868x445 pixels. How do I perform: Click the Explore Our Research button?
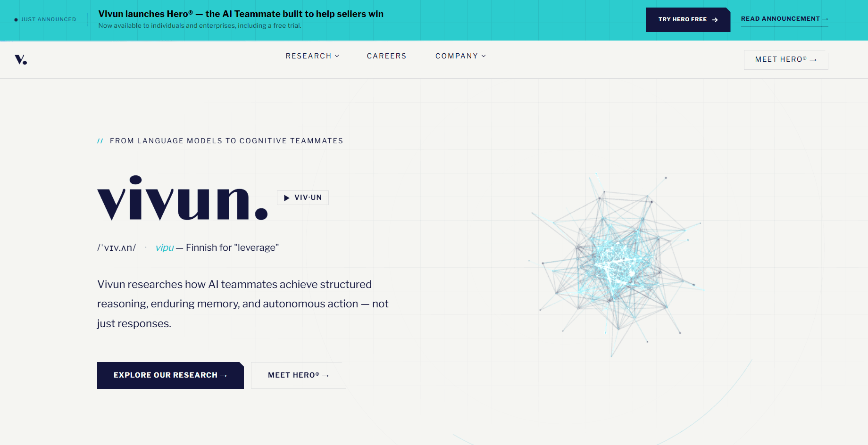[x=170, y=375]
